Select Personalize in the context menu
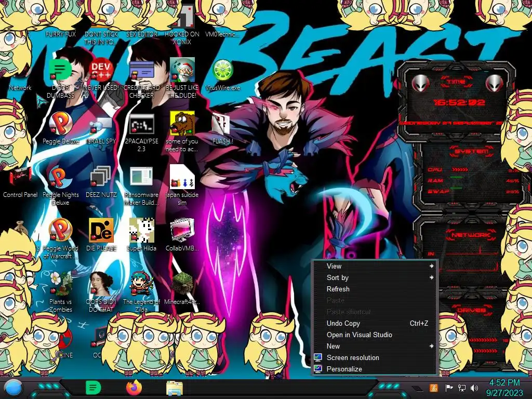The width and height of the screenshot is (532, 399). (x=375, y=369)
